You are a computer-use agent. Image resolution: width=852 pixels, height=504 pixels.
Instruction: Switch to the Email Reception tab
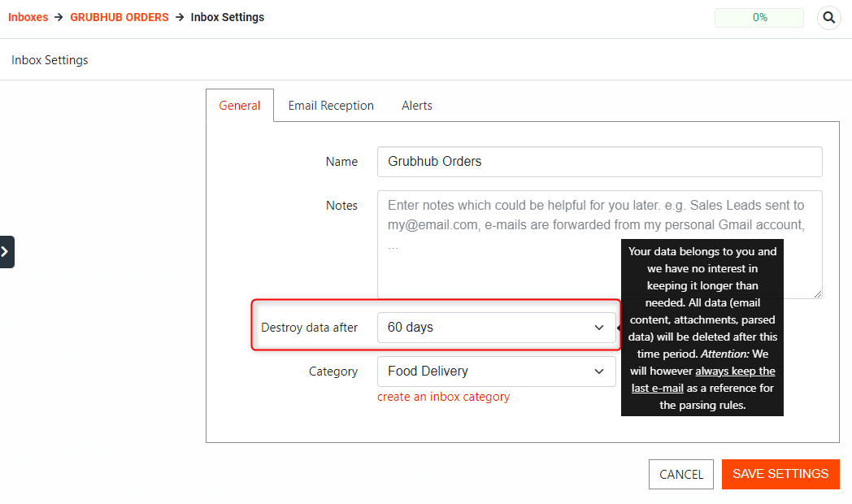[x=331, y=106]
